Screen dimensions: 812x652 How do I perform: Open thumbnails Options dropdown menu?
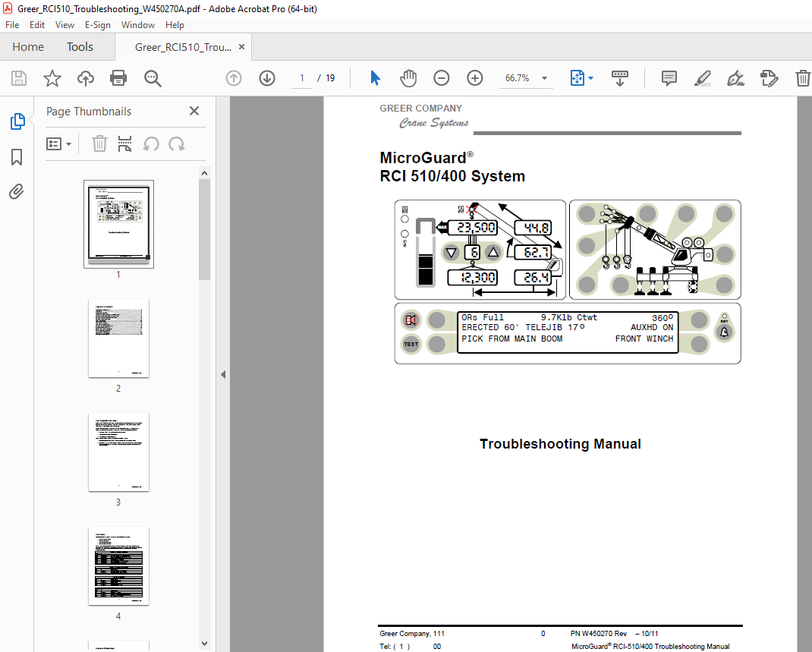click(58, 144)
